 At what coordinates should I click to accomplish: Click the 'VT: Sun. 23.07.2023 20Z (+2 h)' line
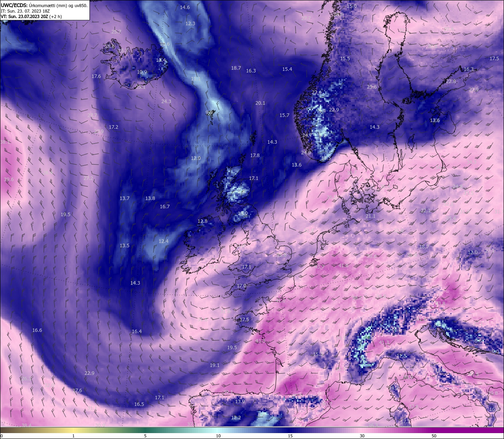pyautogui.click(x=31, y=17)
